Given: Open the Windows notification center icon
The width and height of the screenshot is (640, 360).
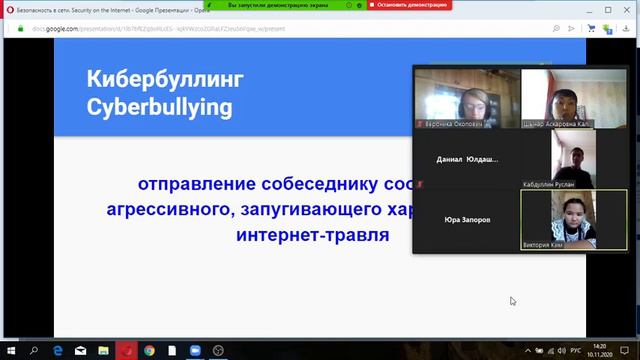Looking at the screenshot, I should [x=624, y=351].
